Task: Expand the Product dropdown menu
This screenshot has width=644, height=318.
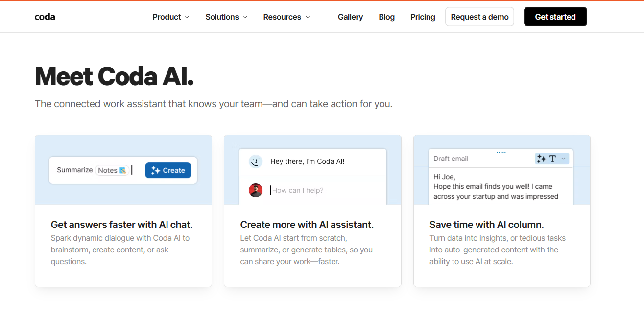Action: point(171,17)
